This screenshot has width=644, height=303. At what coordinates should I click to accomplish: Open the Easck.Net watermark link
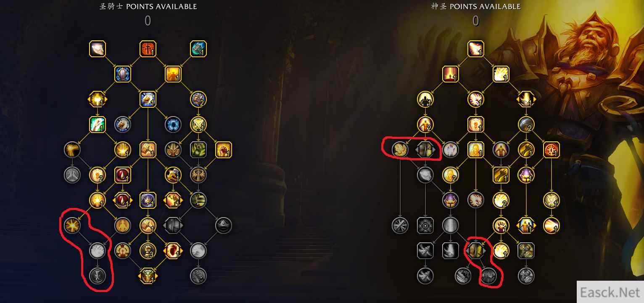pos(610,292)
